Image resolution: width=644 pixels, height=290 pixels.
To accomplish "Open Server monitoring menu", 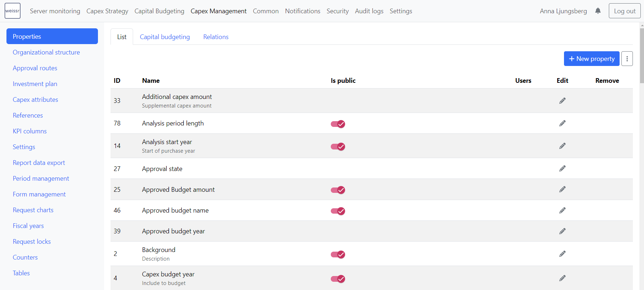I will pos(55,11).
